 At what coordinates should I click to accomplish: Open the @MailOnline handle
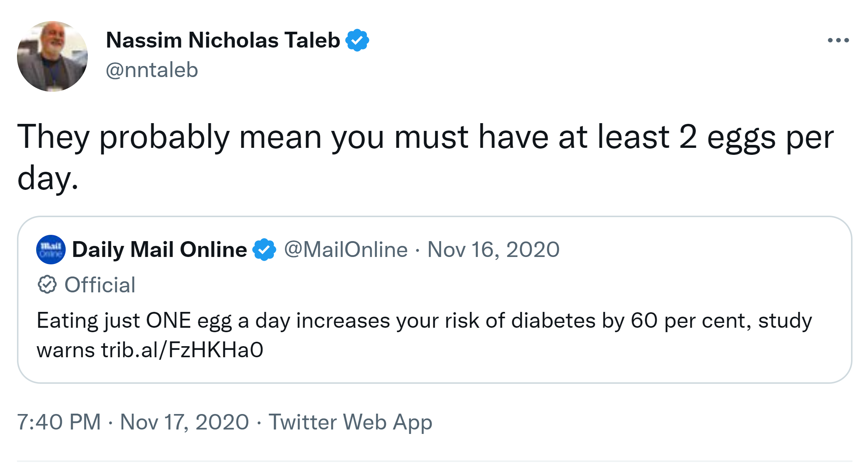coord(346,250)
